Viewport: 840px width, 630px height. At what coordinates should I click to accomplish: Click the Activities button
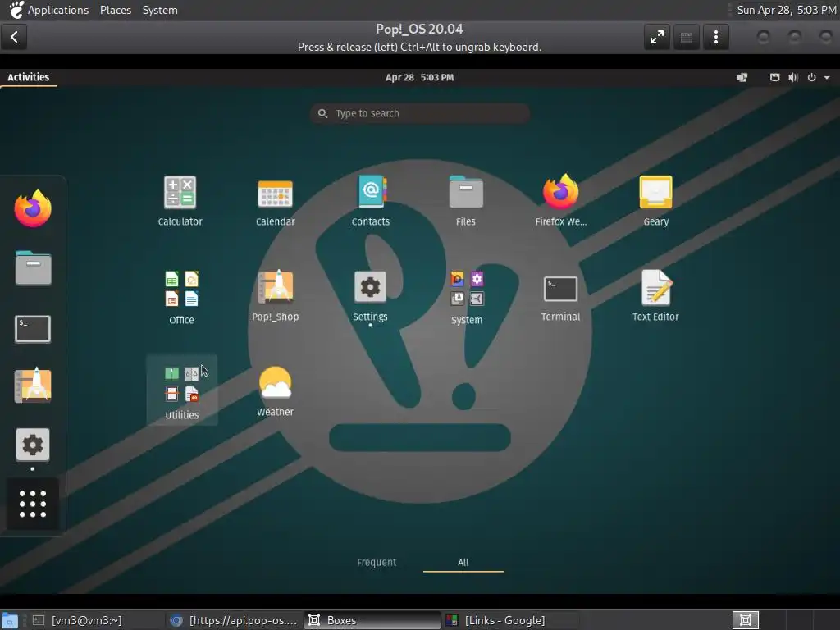click(x=29, y=77)
